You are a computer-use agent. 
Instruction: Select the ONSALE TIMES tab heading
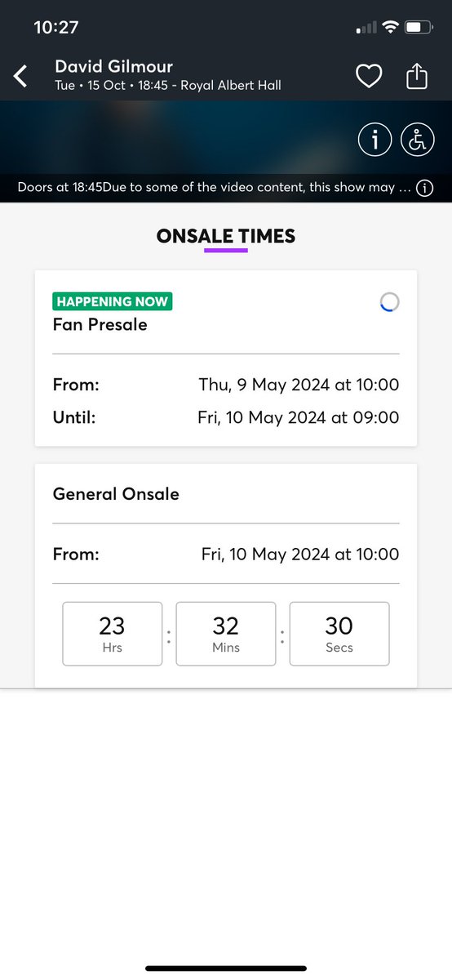[x=226, y=237]
